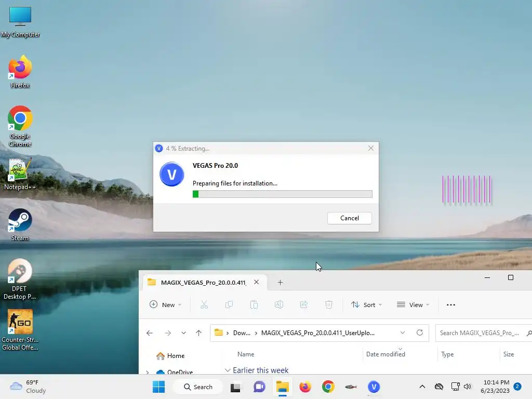Image resolution: width=532 pixels, height=399 pixels.
Task: Go back in File Explorer
Action: pos(149,333)
